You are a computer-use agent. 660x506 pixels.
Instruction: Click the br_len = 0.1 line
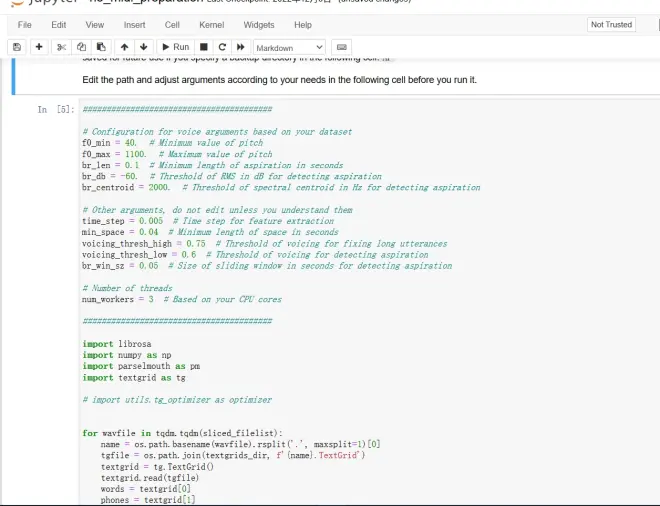pyautogui.click(x=213, y=165)
